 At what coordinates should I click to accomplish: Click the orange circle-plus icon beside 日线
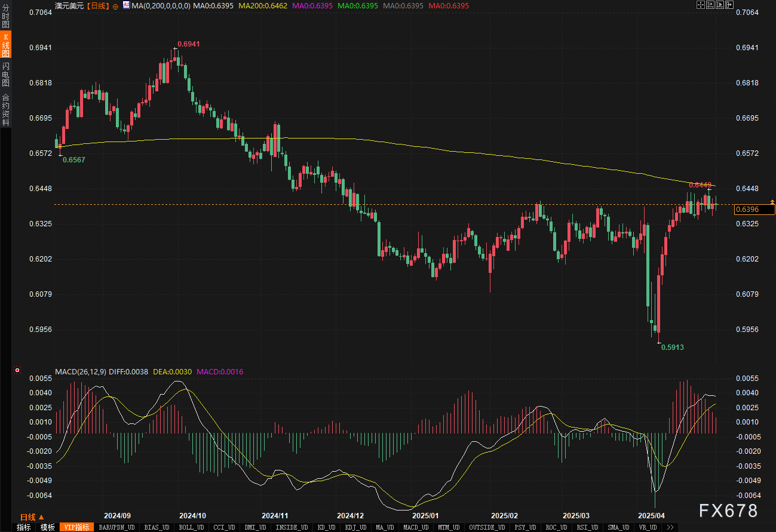click(115, 6)
